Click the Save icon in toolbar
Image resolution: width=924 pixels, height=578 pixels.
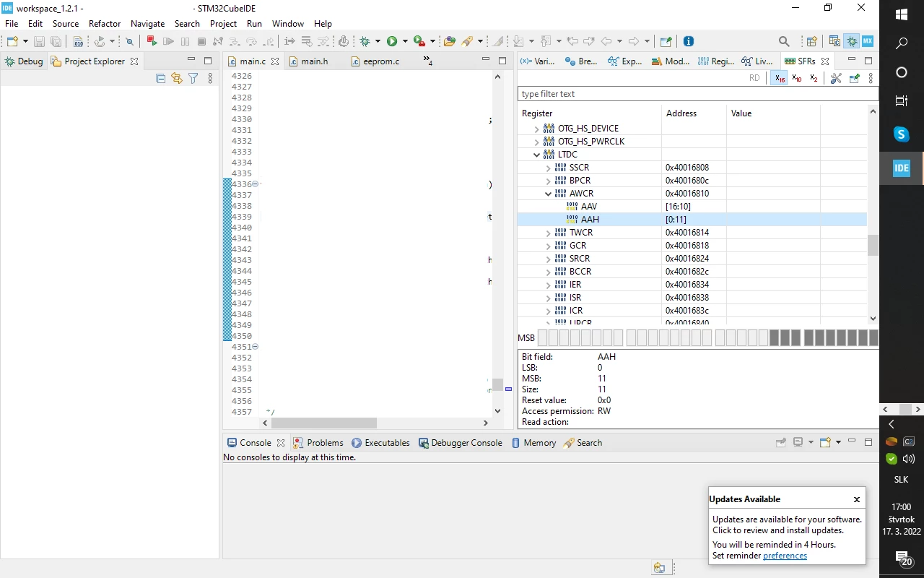(39, 41)
